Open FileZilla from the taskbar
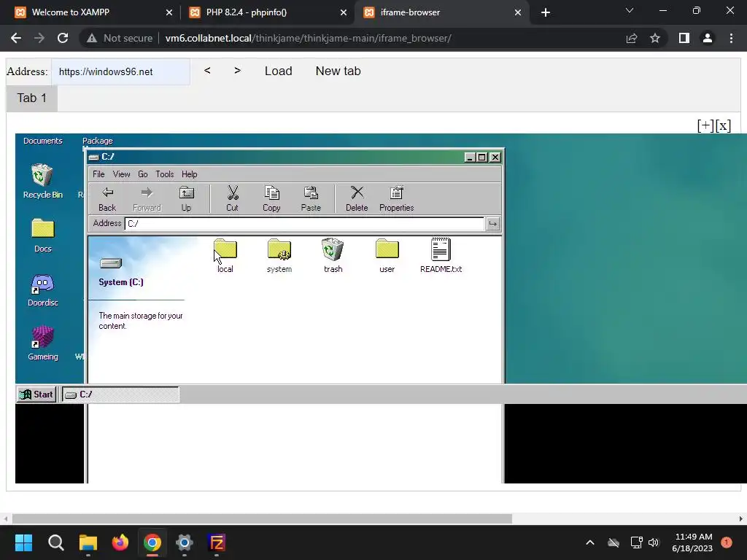Viewport: 747px width, 560px height. (x=217, y=542)
